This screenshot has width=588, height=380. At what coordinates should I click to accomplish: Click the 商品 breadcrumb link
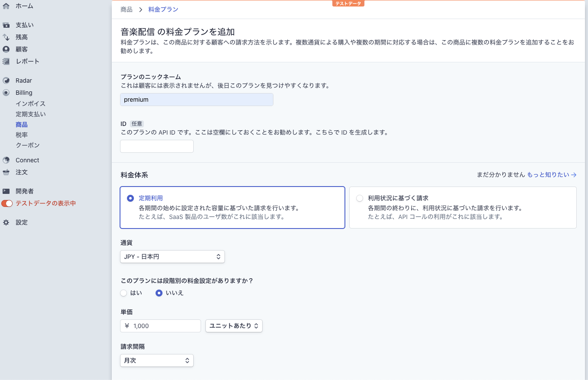click(x=127, y=9)
